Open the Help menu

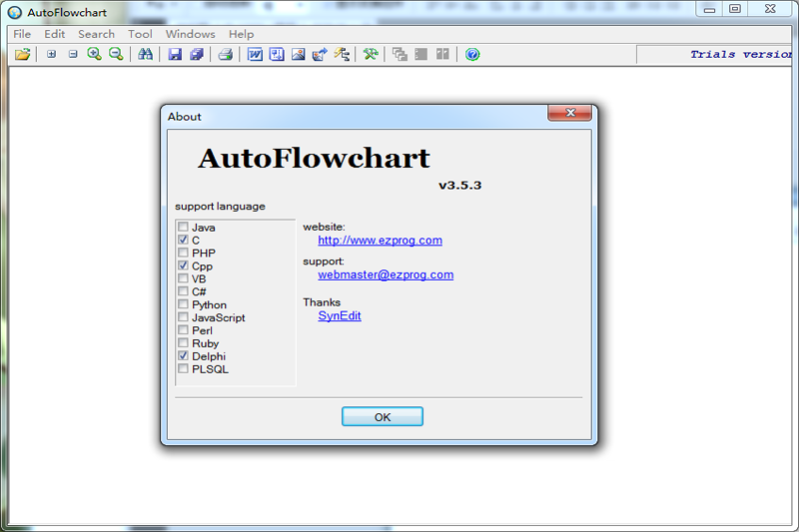tap(241, 34)
